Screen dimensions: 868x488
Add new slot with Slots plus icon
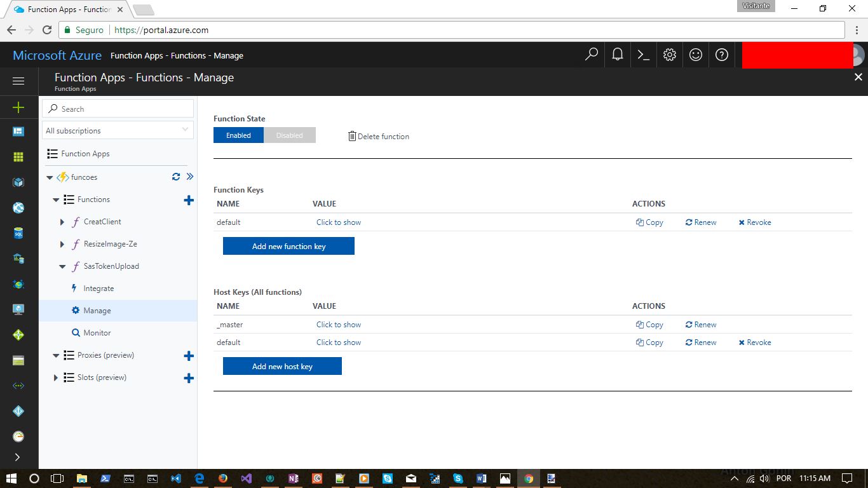pyautogui.click(x=189, y=378)
